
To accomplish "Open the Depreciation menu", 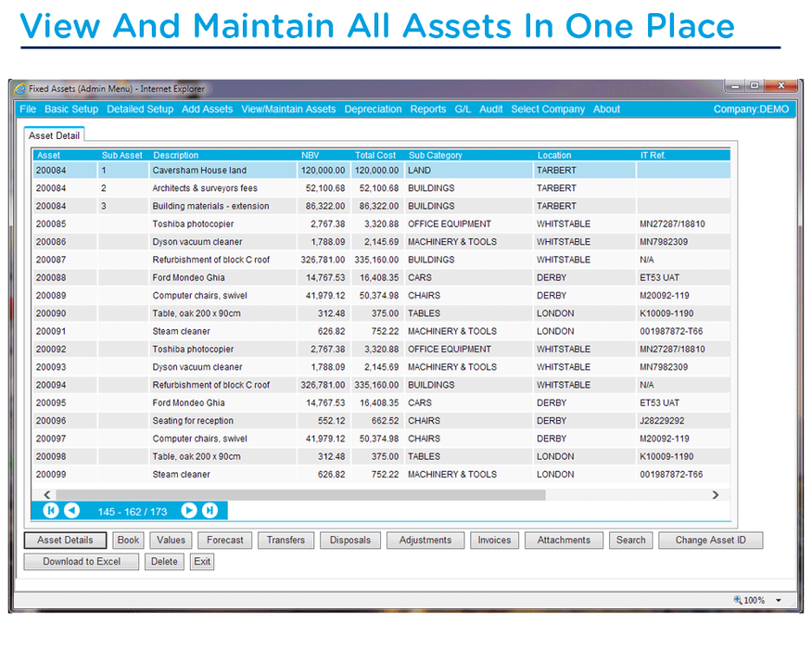I will point(373,109).
